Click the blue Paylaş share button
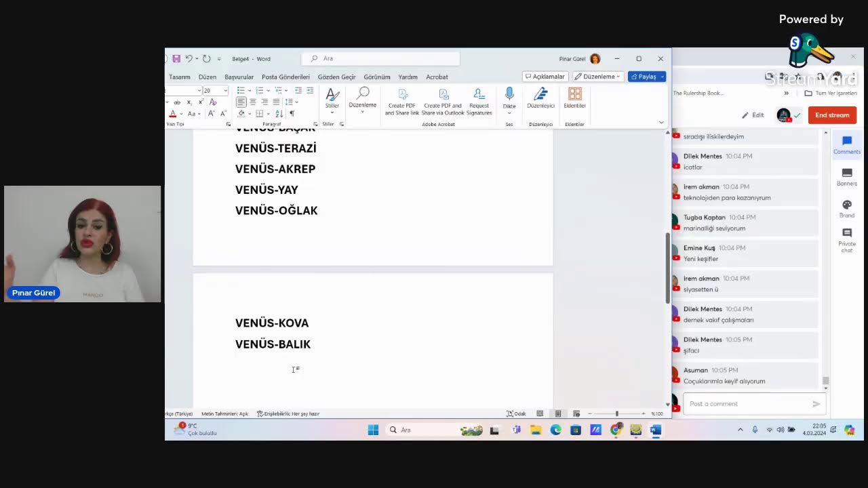868x488 pixels. [647, 77]
